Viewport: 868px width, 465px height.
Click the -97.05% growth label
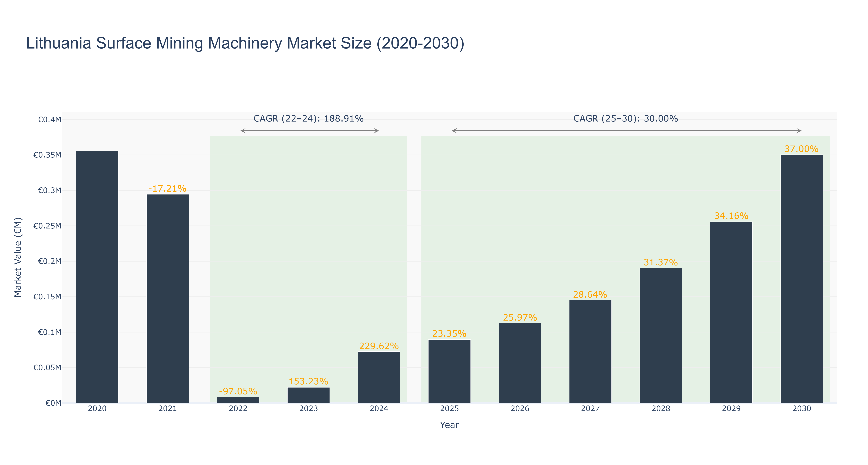[x=238, y=391]
